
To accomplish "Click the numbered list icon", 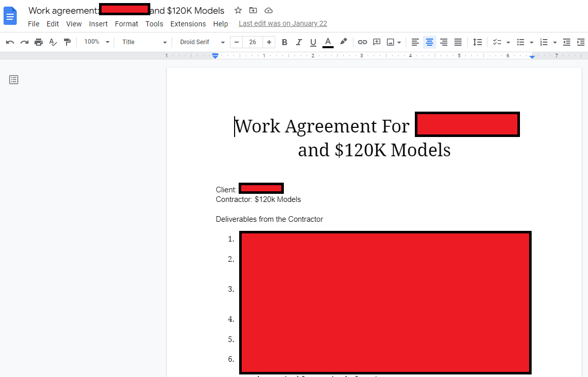I will (544, 42).
